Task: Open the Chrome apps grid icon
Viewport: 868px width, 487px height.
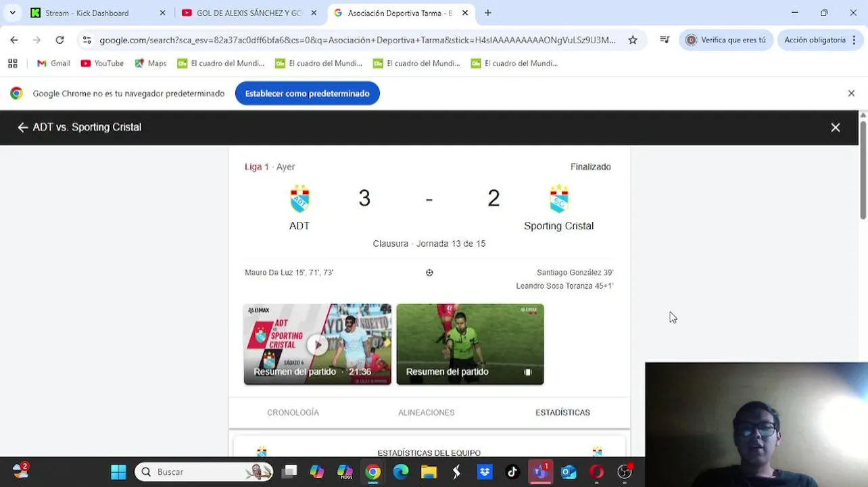Action: click(x=12, y=63)
